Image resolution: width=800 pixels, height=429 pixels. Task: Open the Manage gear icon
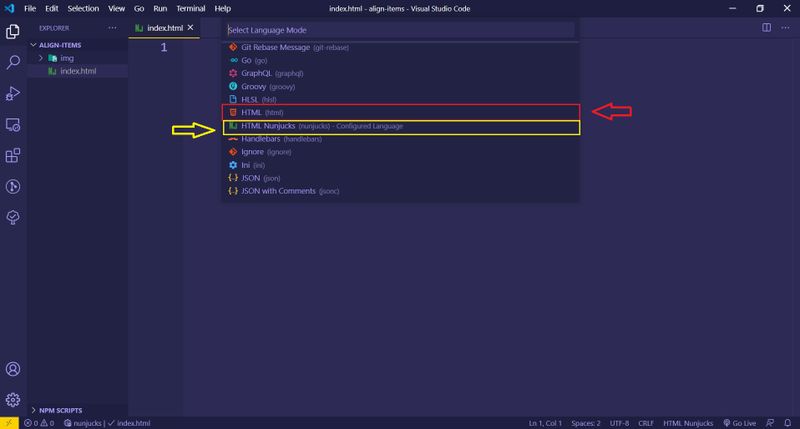click(14, 399)
